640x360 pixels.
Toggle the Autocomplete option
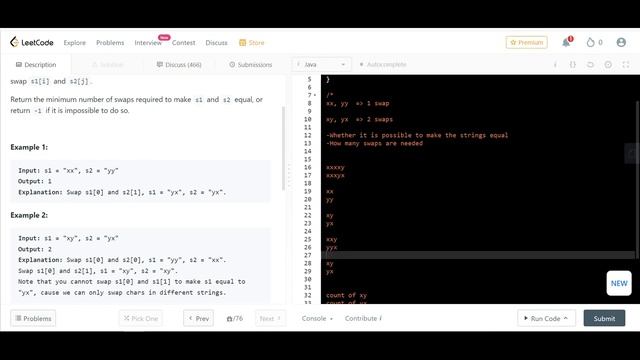click(x=383, y=64)
